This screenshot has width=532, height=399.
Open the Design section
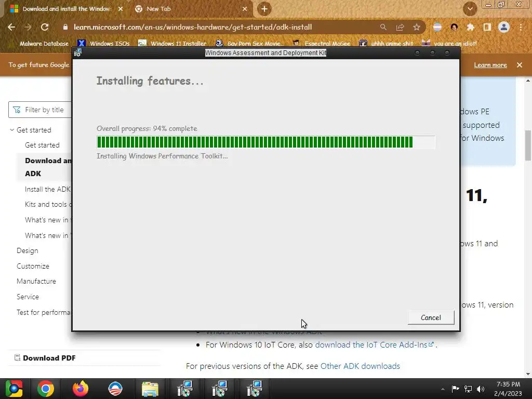point(28,251)
